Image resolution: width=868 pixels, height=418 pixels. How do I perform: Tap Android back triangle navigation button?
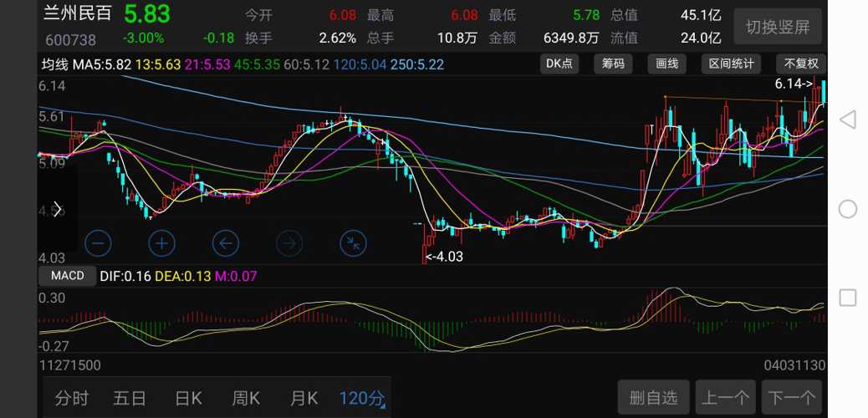point(848,120)
